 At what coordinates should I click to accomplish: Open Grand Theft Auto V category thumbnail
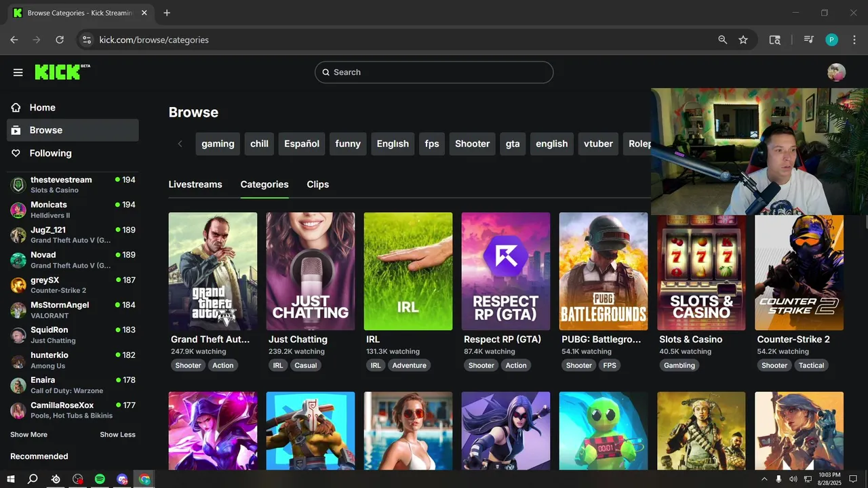pyautogui.click(x=213, y=271)
